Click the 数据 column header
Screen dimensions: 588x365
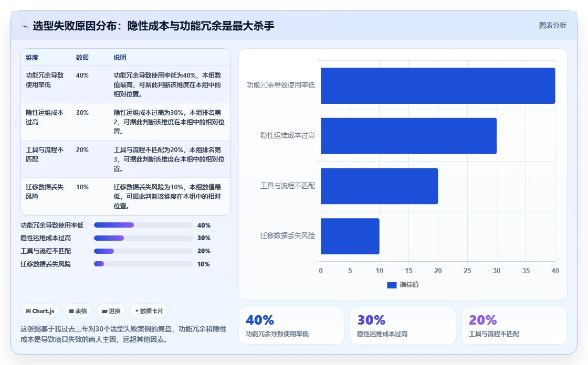click(x=82, y=57)
